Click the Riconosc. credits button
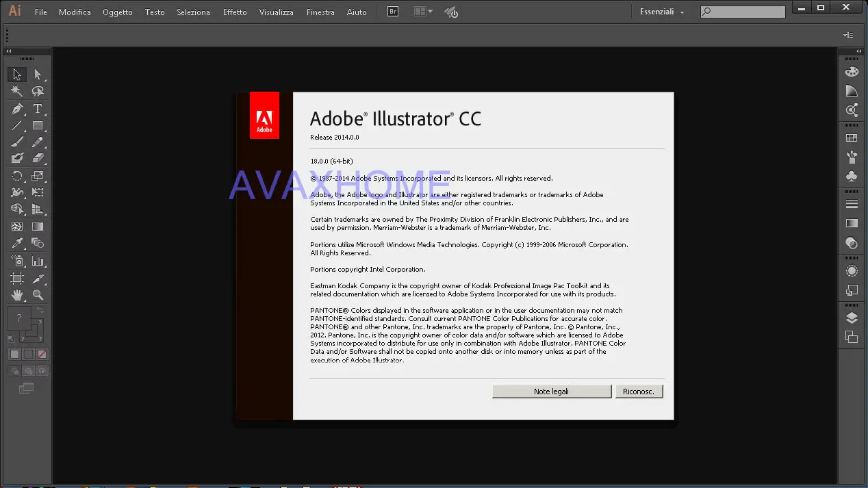 (x=639, y=391)
